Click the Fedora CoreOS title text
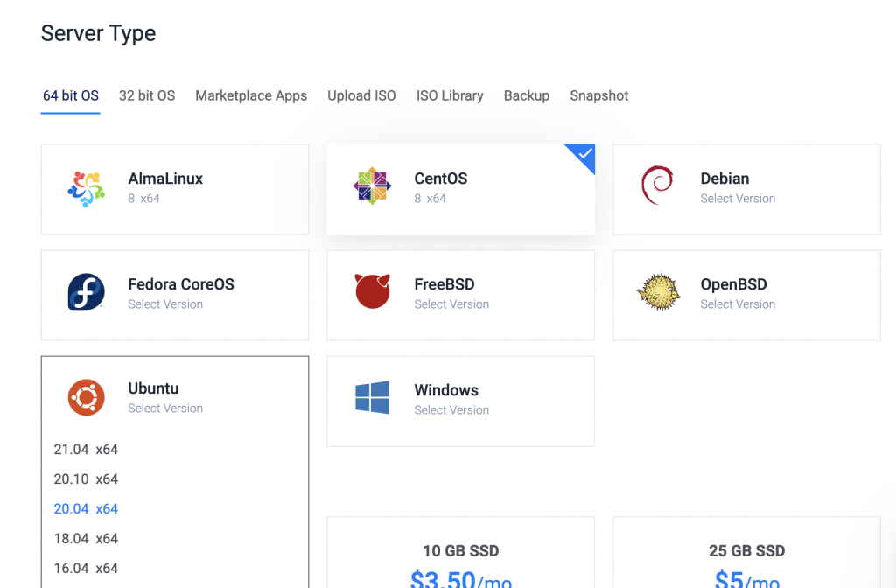The width and height of the screenshot is (896, 588). point(181,284)
